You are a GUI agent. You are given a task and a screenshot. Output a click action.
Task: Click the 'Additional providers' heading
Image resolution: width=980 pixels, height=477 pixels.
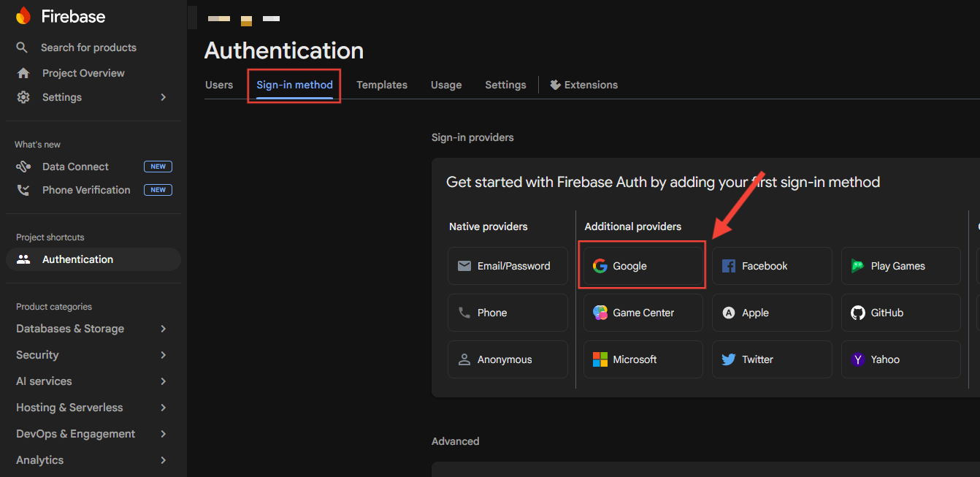pyautogui.click(x=633, y=226)
